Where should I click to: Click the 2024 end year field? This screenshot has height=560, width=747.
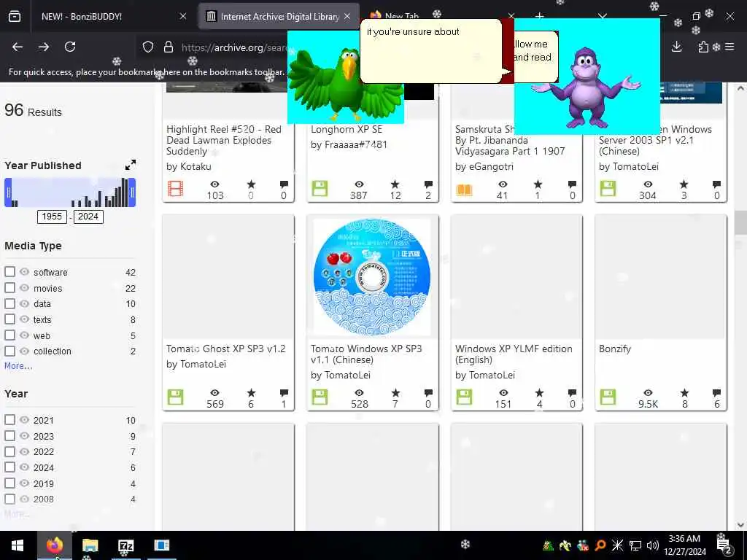88,217
